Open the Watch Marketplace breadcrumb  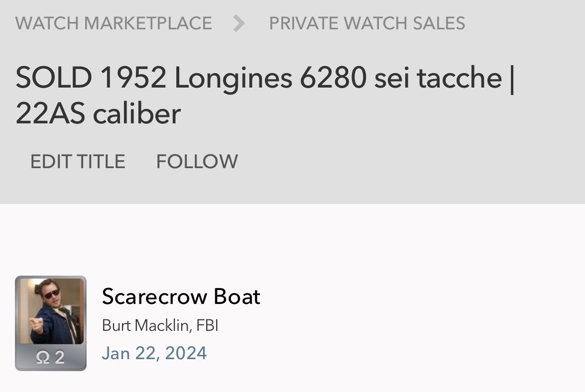pos(114,23)
